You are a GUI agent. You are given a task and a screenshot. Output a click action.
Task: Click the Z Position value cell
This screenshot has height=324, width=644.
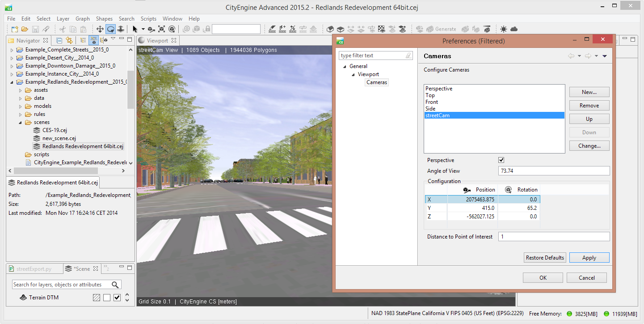pyautogui.click(x=472, y=217)
